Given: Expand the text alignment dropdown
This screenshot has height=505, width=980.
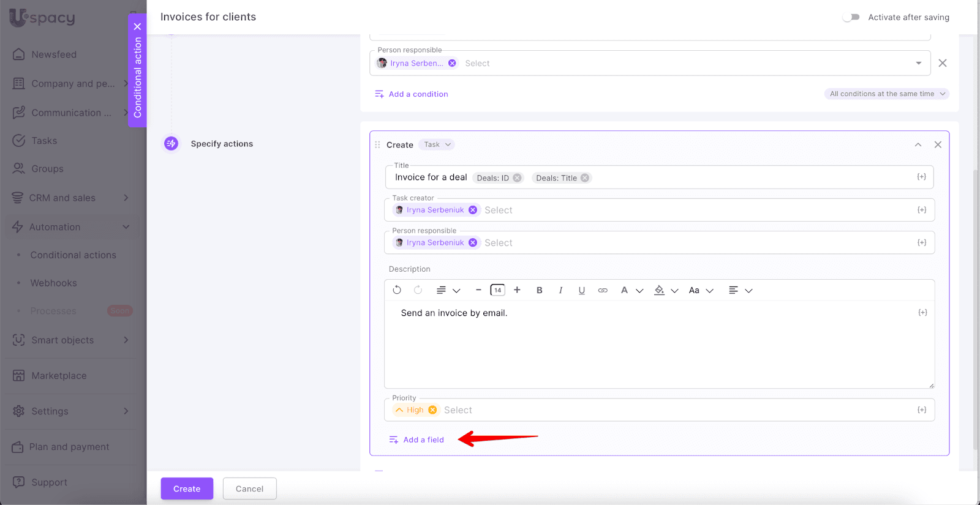Looking at the screenshot, I should [x=740, y=290].
